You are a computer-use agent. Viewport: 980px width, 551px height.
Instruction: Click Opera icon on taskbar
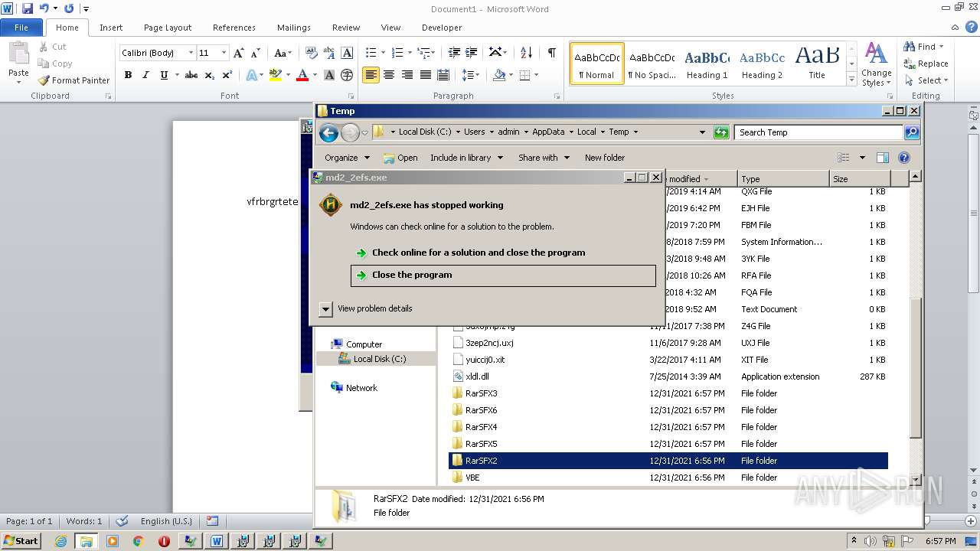164,541
